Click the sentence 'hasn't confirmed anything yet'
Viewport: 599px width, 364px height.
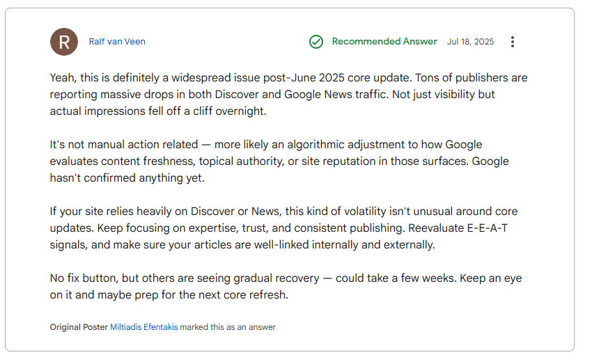[127, 177]
